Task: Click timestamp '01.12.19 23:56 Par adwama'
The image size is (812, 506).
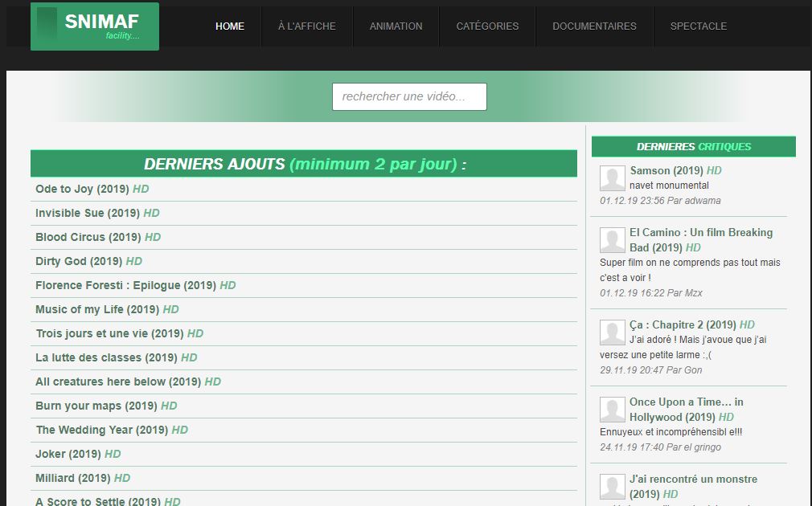Action: coord(660,201)
